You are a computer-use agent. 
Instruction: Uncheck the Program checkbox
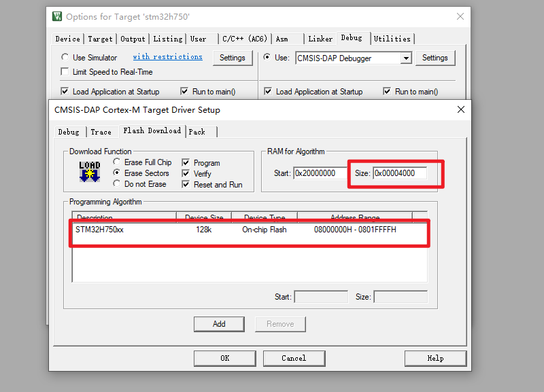click(186, 163)
